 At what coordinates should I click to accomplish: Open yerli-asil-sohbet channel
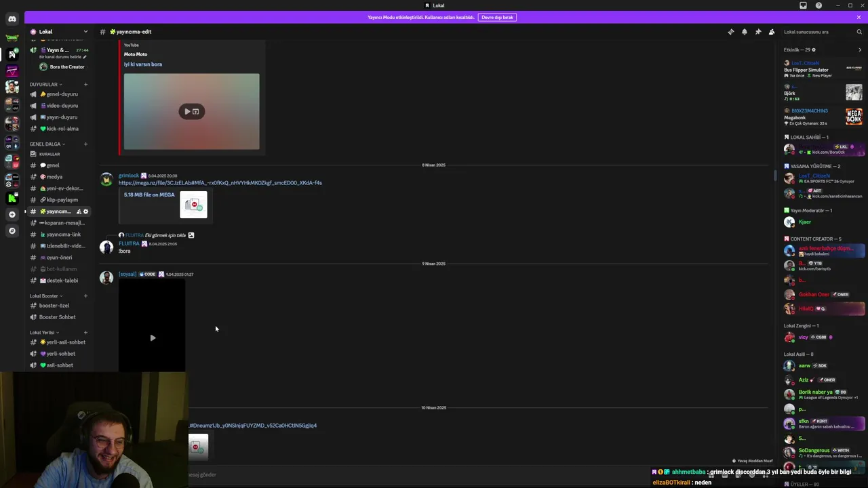coord(59,342)
